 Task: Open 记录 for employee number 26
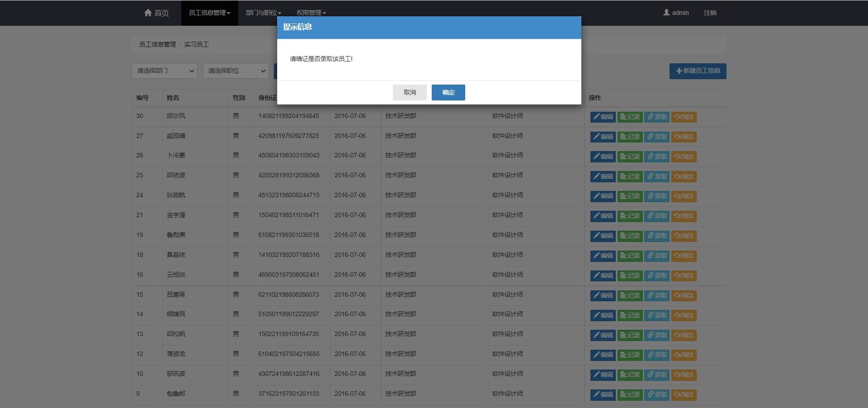(x=630, y=157)
